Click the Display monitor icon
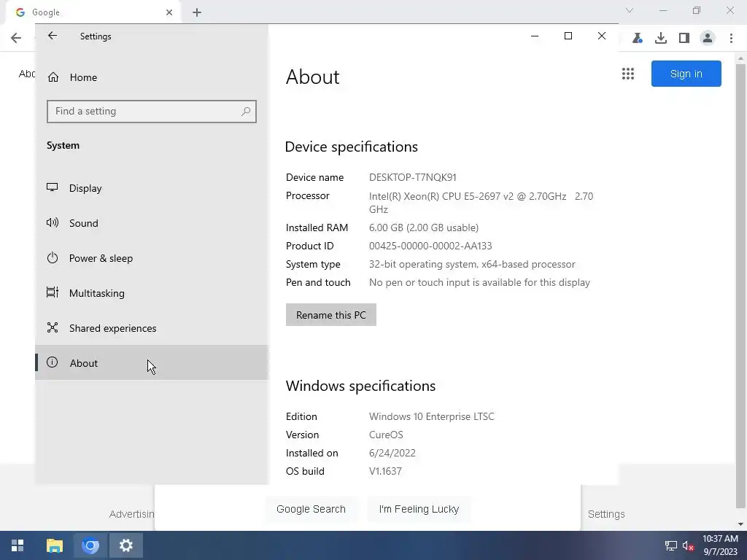Screen dimensions: 747x560 click(53, 187)
